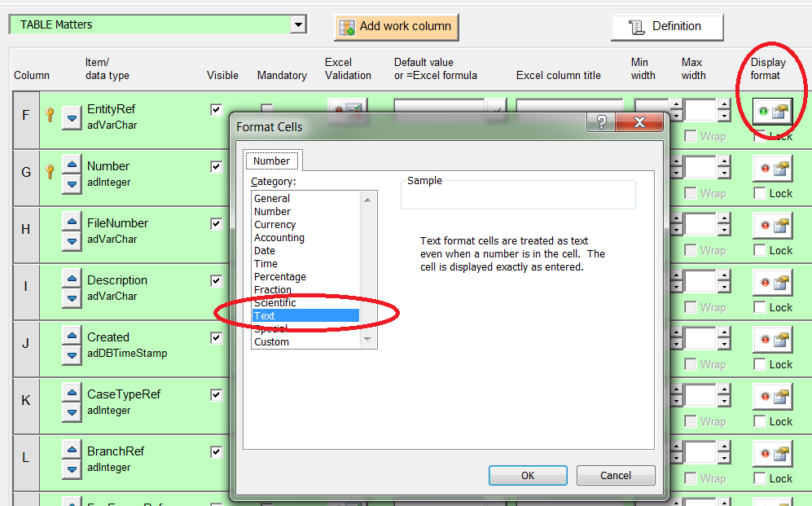Move EntityRef column down
This screenshot has width=812, height=506.
click(72, 118)
